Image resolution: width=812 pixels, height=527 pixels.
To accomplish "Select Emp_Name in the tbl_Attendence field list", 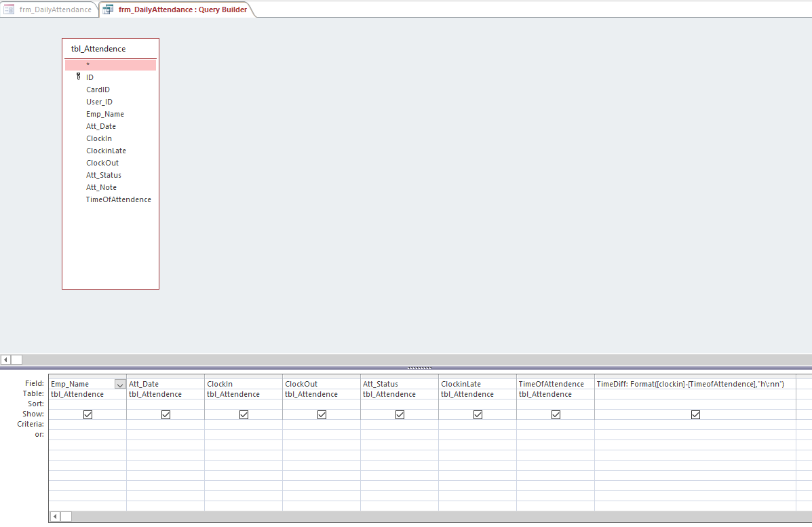I will (104, 114).
